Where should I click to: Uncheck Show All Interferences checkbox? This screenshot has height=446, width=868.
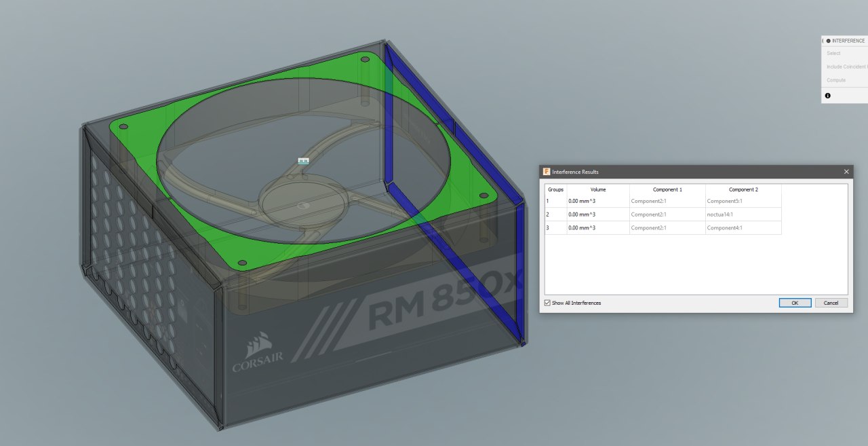pos(547,303)
